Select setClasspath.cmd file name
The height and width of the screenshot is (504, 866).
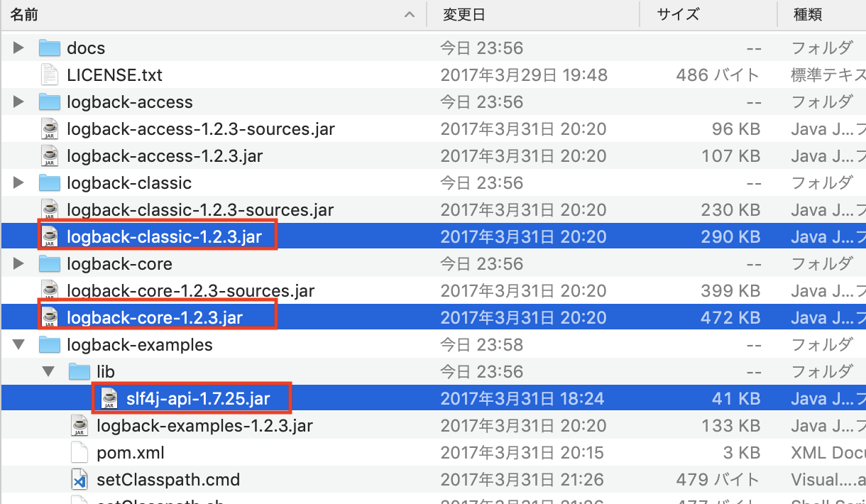[x=168, y=480]
